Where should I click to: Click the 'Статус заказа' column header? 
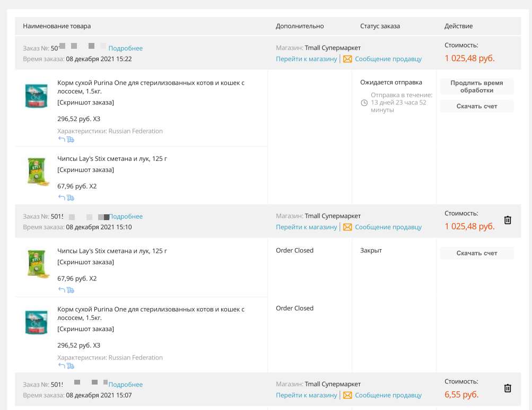click(380, 26)
